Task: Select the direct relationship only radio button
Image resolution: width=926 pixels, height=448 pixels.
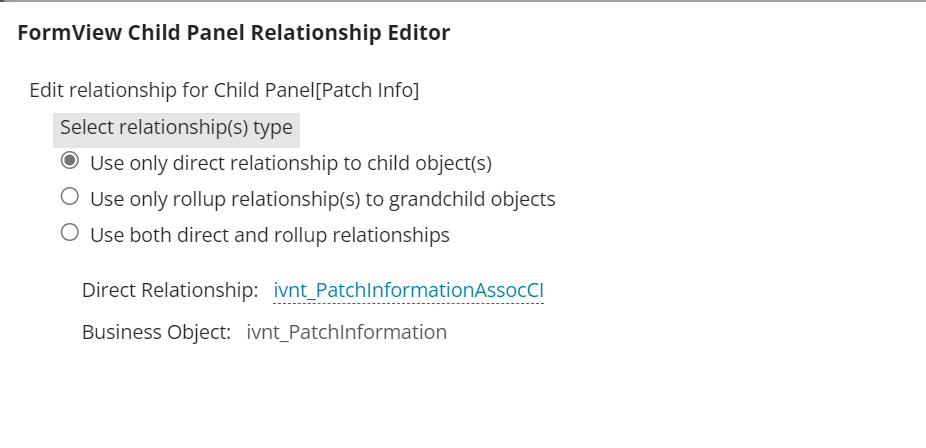Action: point(70,161)
